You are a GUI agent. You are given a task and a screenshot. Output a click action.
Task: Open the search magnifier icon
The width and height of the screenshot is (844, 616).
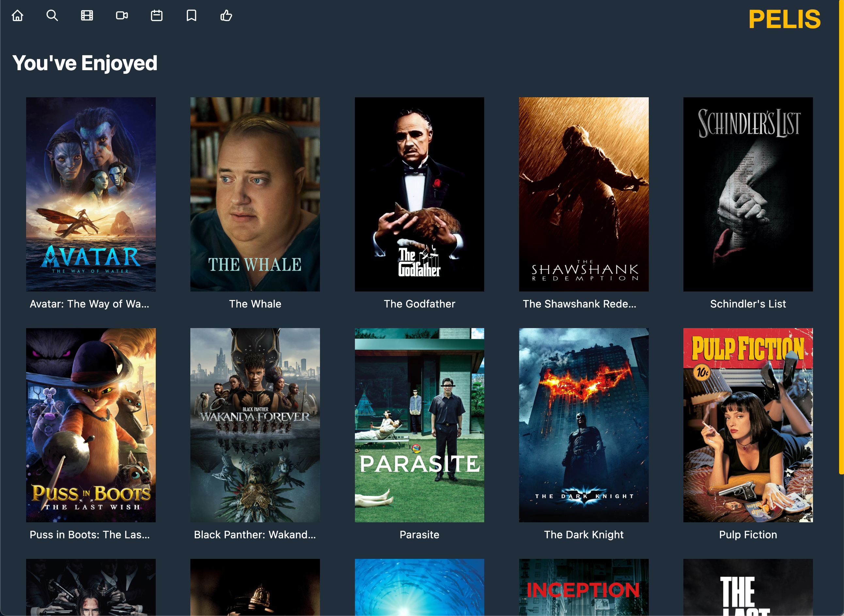coord(52,16)
